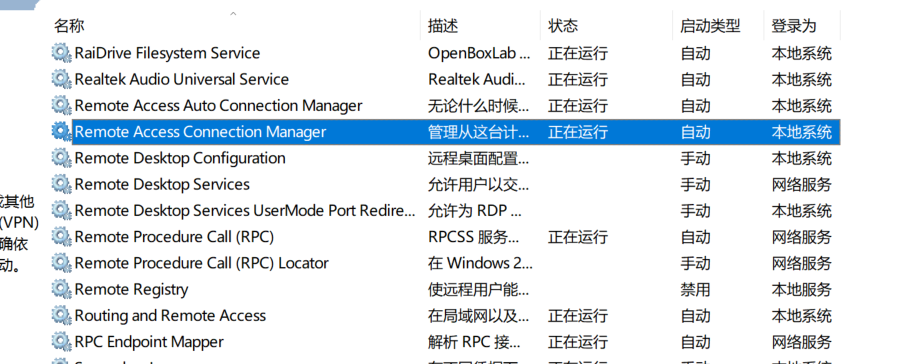Screen dimensions: 905x364
Task: Click description cell OpenBoxLab ...
Action: coord(479,53)
